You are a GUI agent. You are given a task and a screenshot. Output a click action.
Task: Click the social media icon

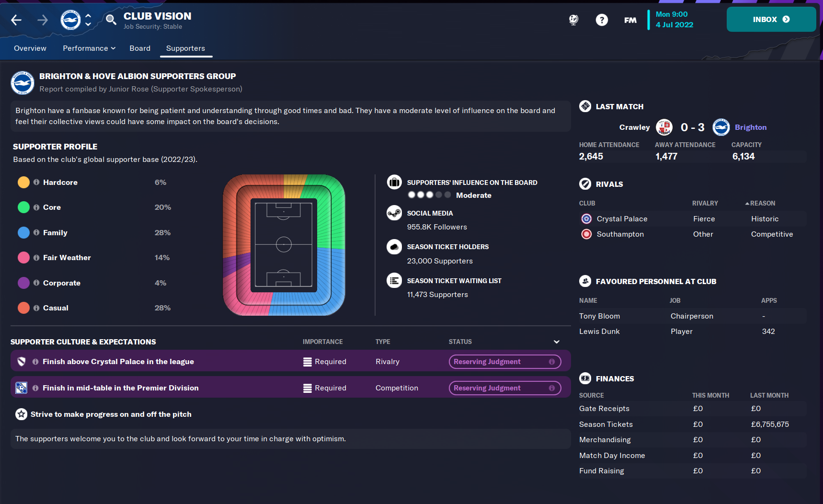(394, 213)
